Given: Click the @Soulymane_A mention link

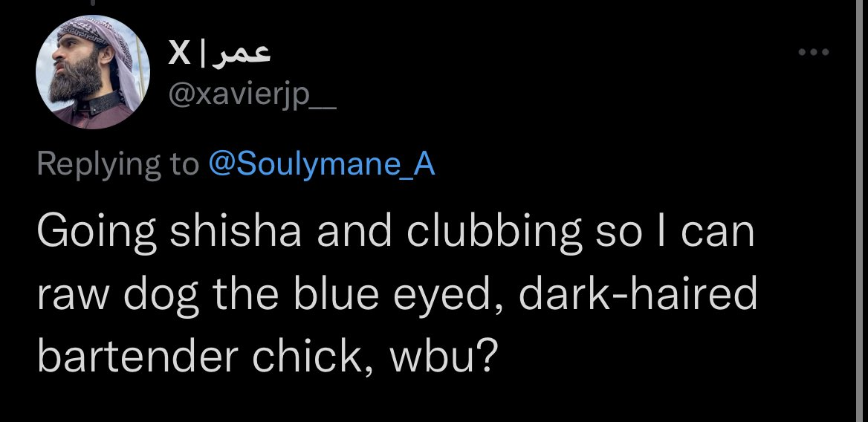Looking at the screenshot, I should click(x=322, y=163).
